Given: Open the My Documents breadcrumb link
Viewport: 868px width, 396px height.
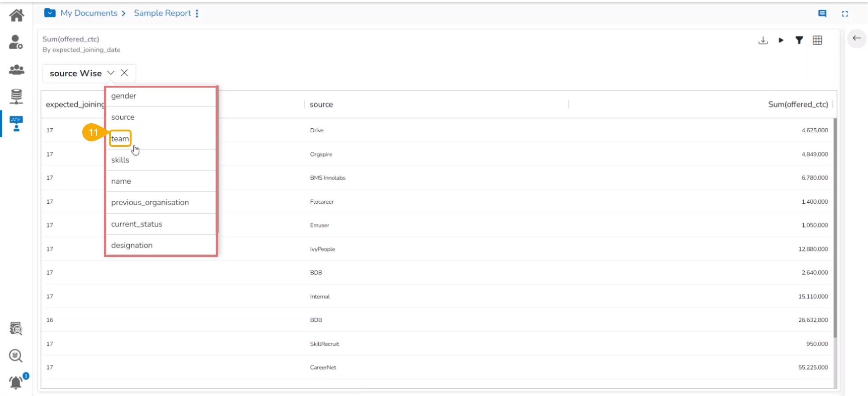Looking at the screenshot, I should tap(89, 13).
